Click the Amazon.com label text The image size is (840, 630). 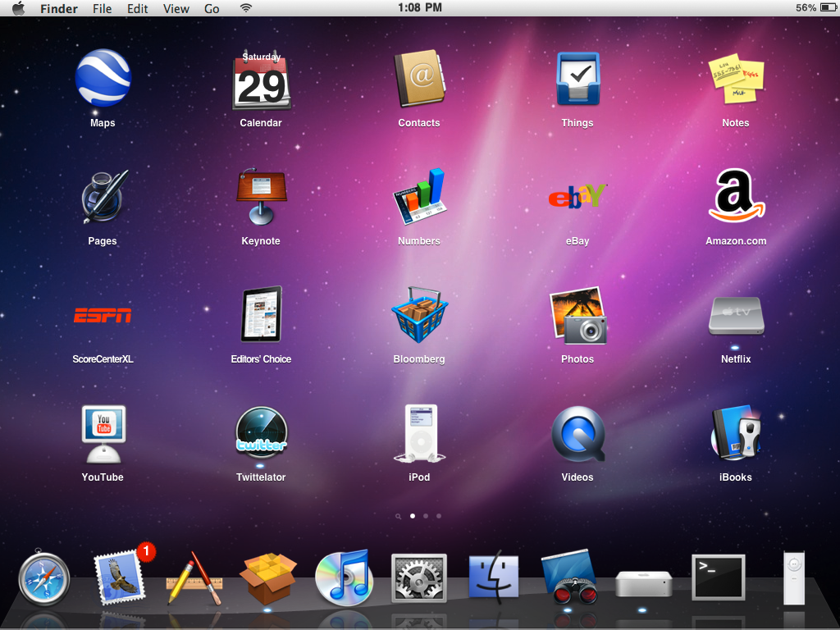pyautogui.click(x=736, y=241)
